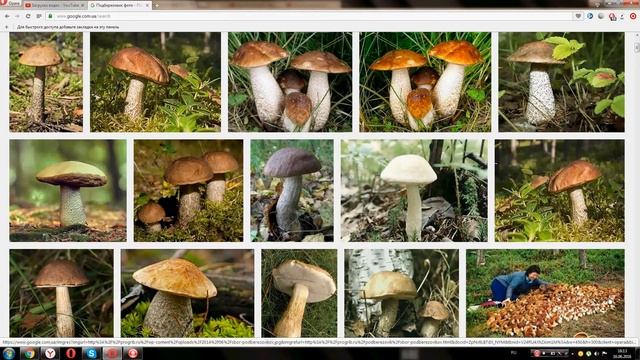Reload the page
This screenshot has height=360, width=640.
(x=28, y=16)
